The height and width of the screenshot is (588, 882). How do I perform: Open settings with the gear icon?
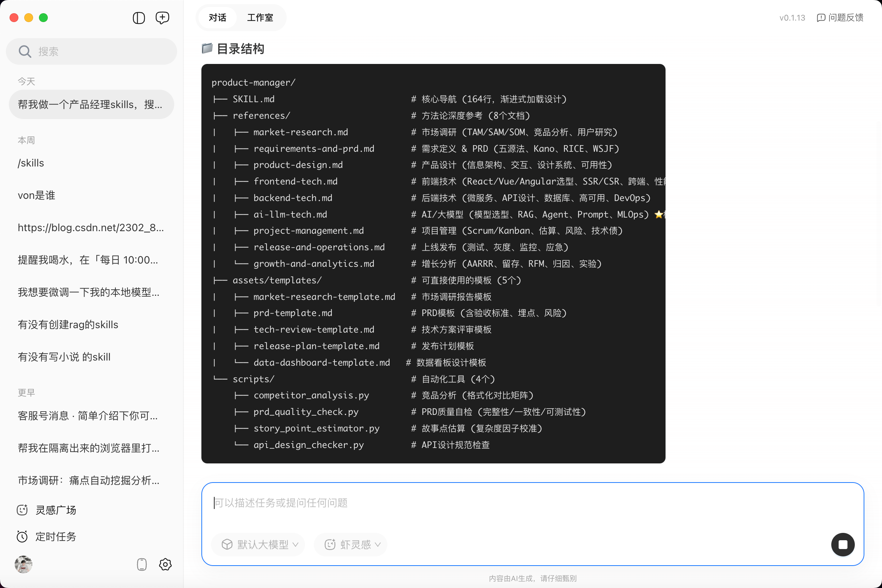[x=165, y=564]
